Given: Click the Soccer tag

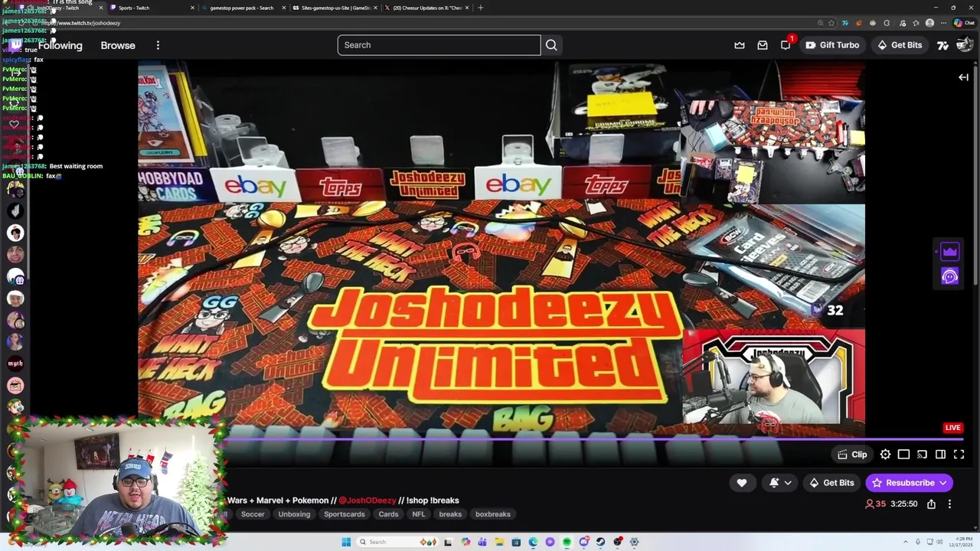Looking at the screenshot, I should pos(253,514).
